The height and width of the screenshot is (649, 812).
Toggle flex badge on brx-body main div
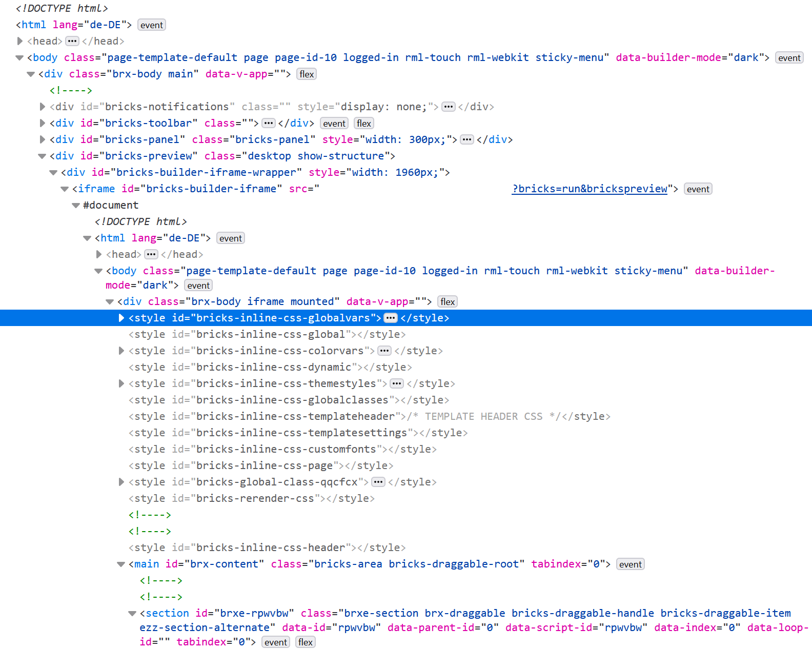[x=307, y=74]
